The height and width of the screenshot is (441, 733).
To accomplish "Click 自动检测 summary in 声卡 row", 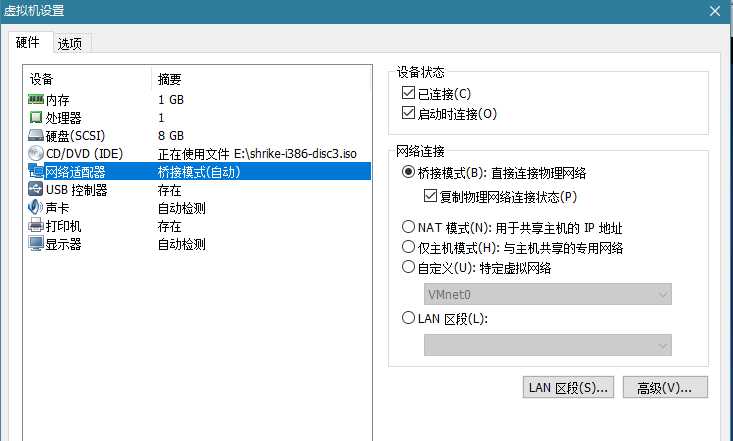I will (182, 208).
